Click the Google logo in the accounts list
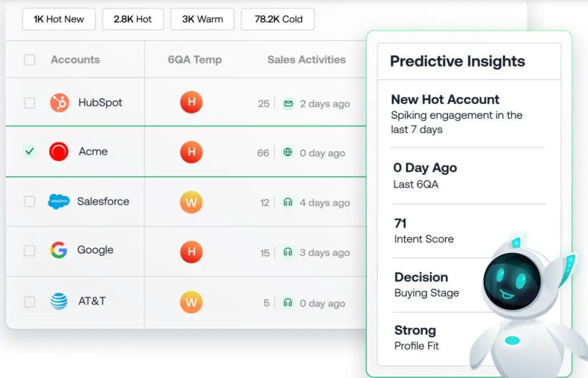The width and height of the screenshot is (588, 378). [58, 250]
